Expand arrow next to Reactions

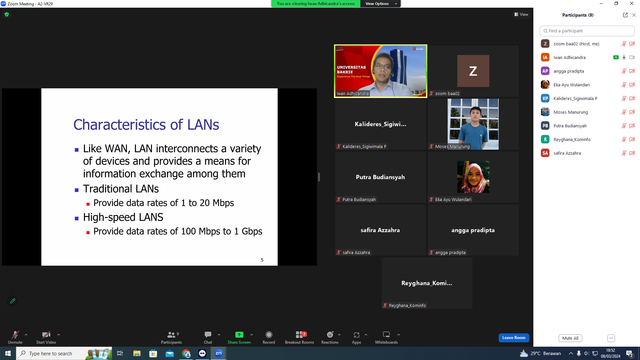[340, 335]
